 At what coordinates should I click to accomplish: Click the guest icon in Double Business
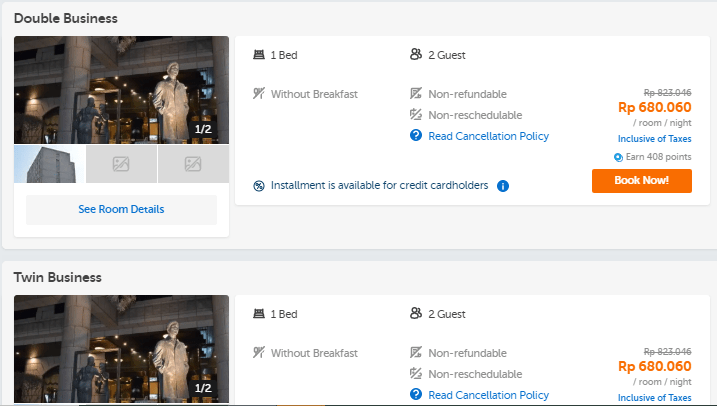415,55
